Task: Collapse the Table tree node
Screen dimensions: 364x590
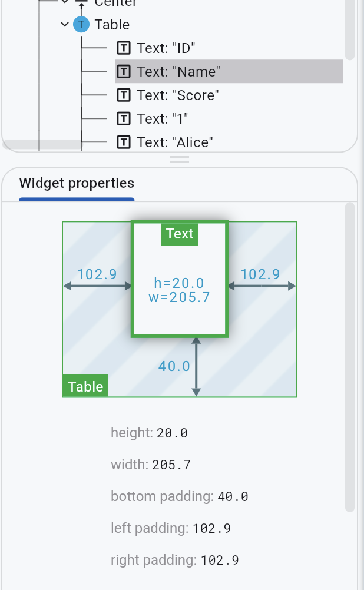Action: 64,25
